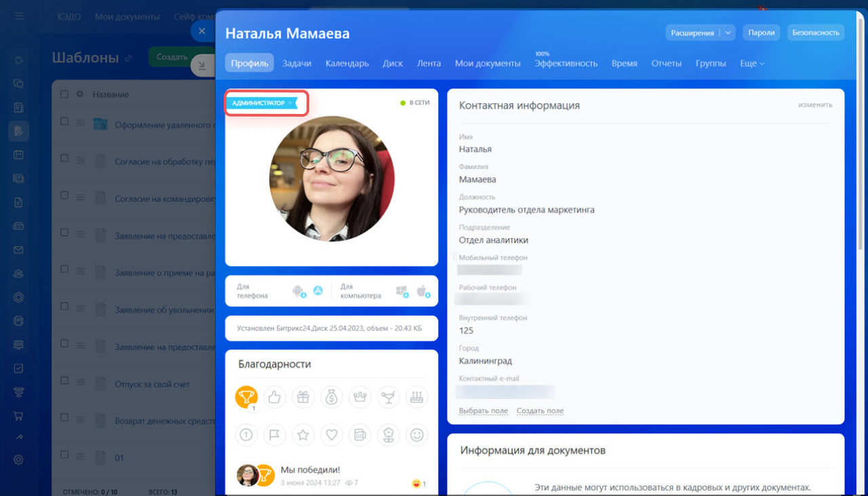Screen dimensions: 868x496
Task: Open the chat icon in left sidebar
Action: pos(18,83)
